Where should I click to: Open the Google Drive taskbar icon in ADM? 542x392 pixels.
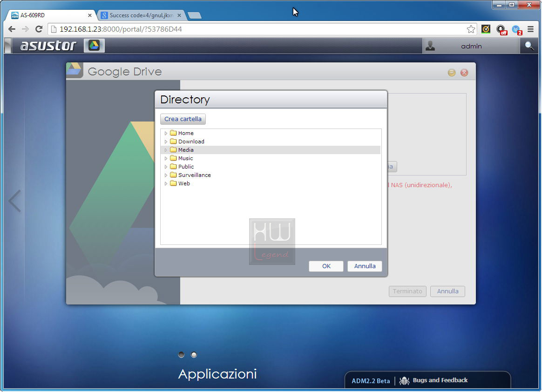pos(94,45)
